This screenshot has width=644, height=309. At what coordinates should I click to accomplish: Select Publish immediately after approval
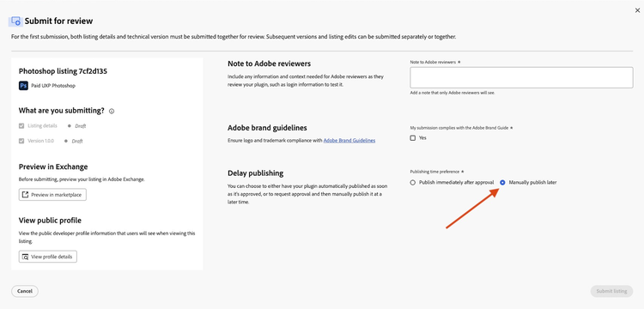pyautogui.click(x=413, y=183)
